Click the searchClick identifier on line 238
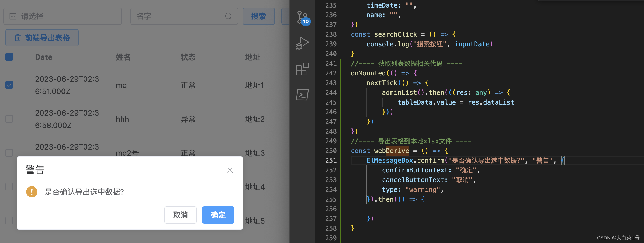644x243 pixels. tap(396, 34)
